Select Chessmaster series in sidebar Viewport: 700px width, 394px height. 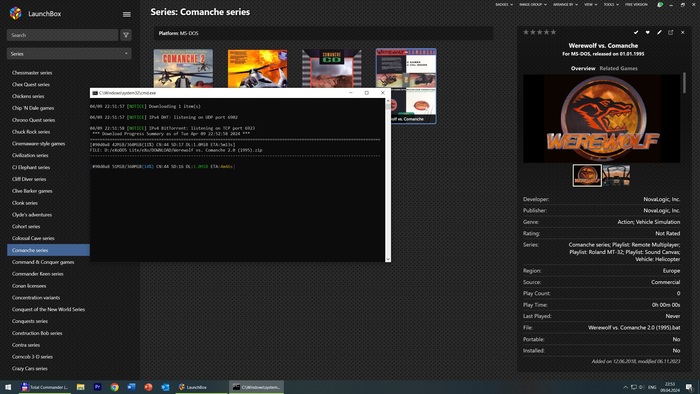click(x=32, y=73)
